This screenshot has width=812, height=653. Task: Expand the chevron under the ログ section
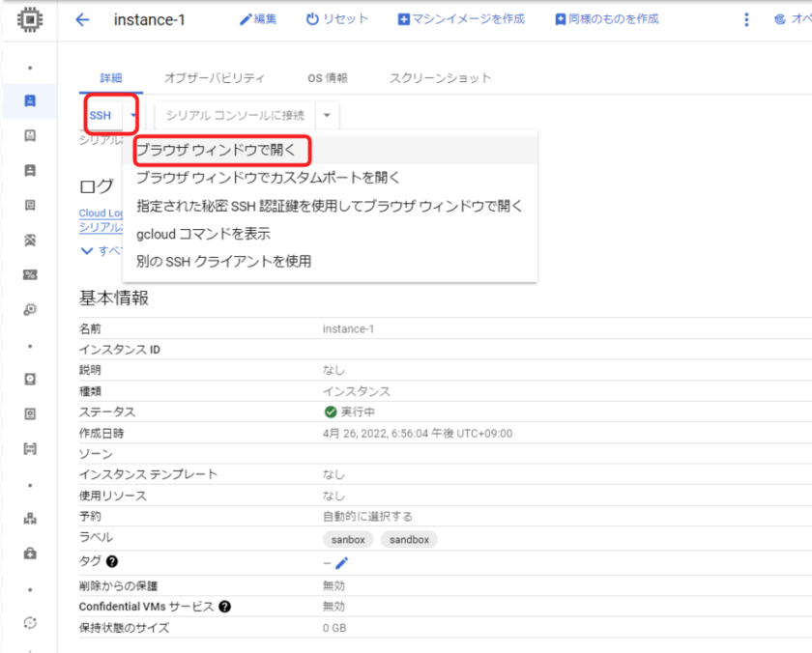(x=87, y=251)
